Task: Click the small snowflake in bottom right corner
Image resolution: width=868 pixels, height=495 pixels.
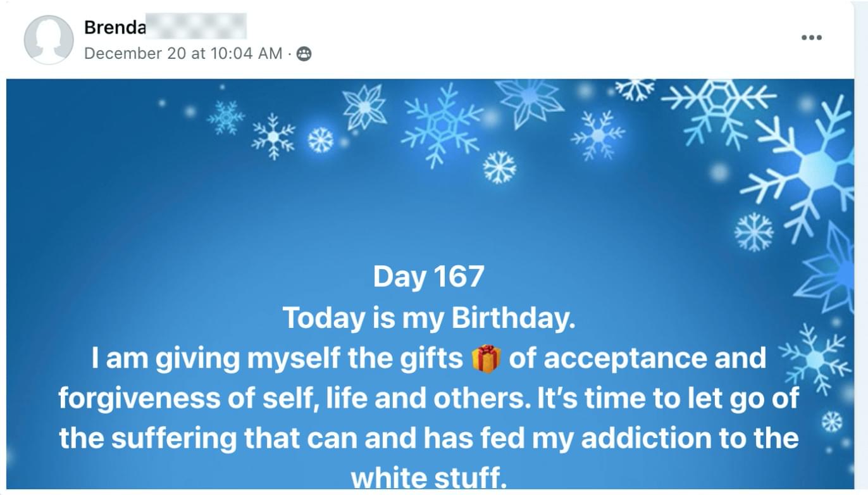Action: (831, 421)
